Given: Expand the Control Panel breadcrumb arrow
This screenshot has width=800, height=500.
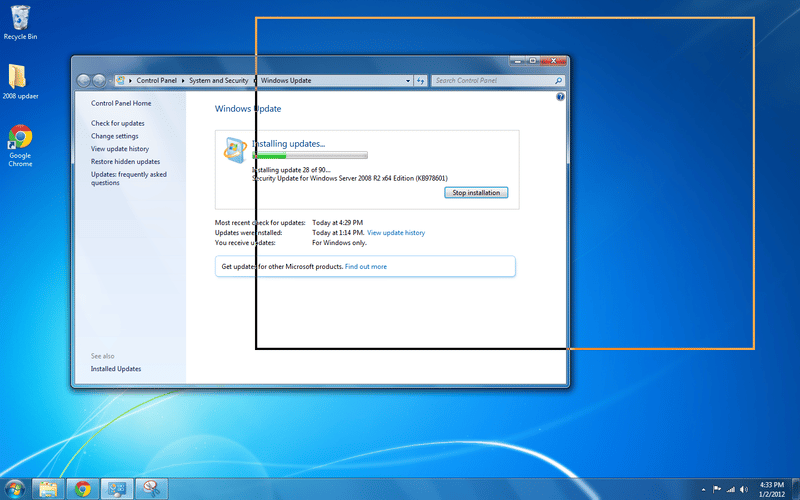Looking at the screenshot, I should click(x=183, y=81).
